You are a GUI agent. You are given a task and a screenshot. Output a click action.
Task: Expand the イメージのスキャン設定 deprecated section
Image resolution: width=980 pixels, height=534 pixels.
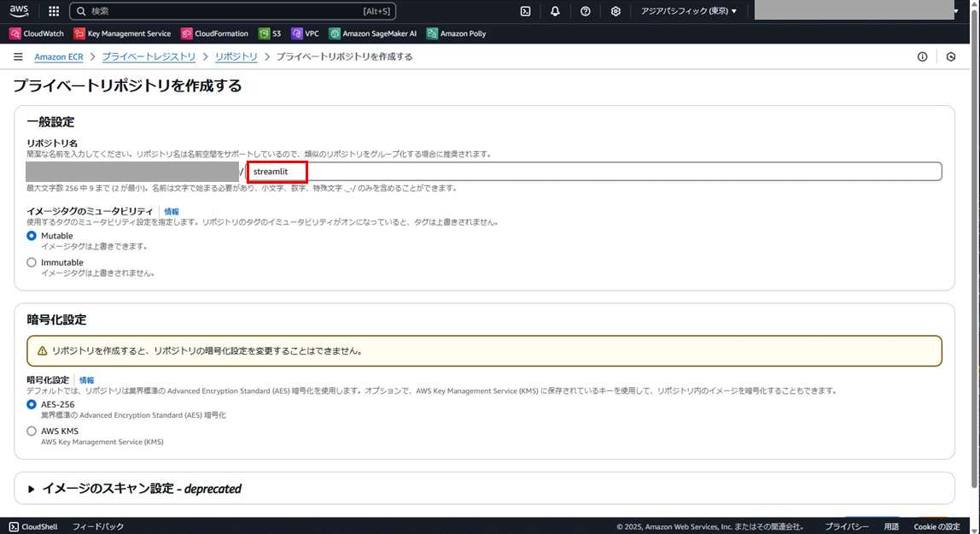point(32,488)
